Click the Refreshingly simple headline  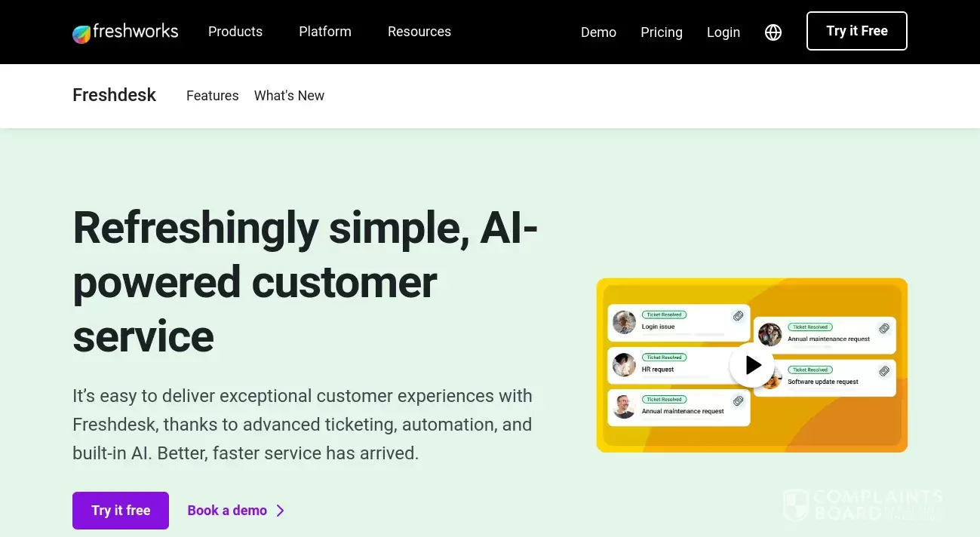[306, 281]
